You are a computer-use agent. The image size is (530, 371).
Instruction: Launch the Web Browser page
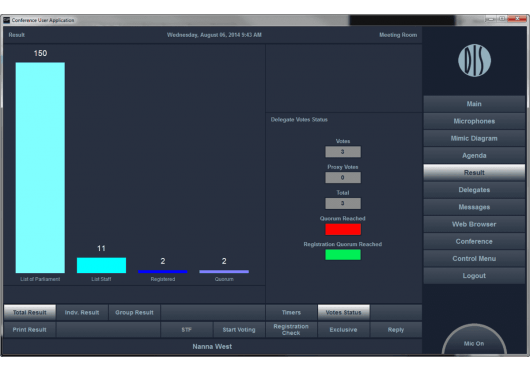(x=474, y=224)
